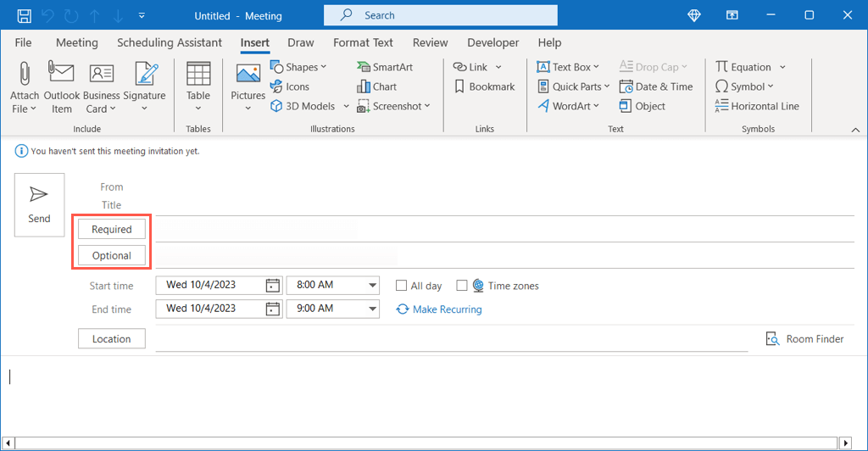Image resolution: width=868 pixels, height=451 pixels.
Task: Click the Location text field
Action: tap(449, 339)
